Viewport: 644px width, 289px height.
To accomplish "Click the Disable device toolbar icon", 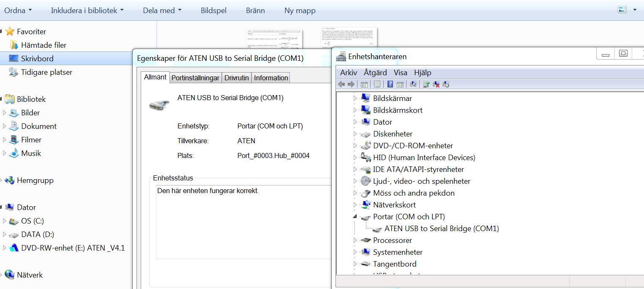I will click(x=445, y=84).
